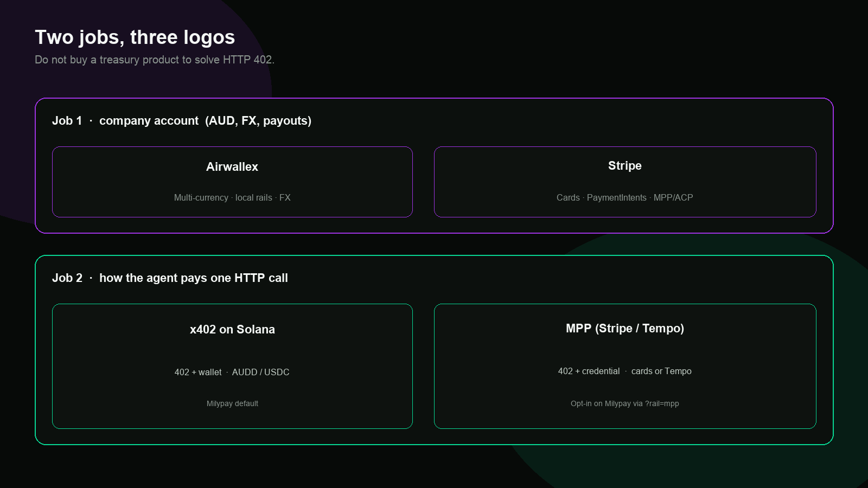The image size is (868, 488).
Task: Click the Stripe heading text
Action: click(x=625, y=165)
